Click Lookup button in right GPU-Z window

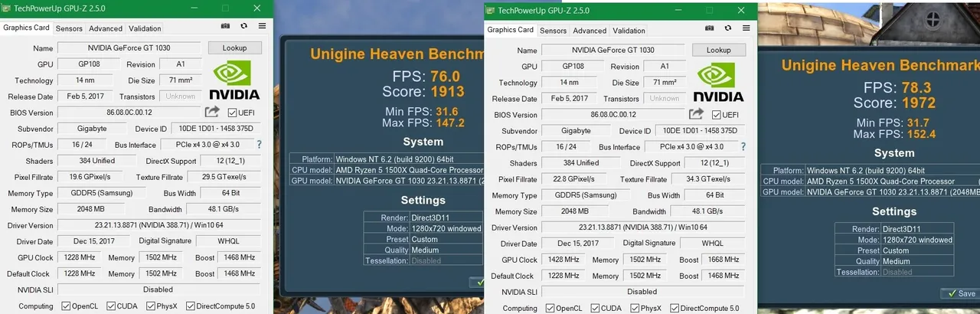point(718,50)
